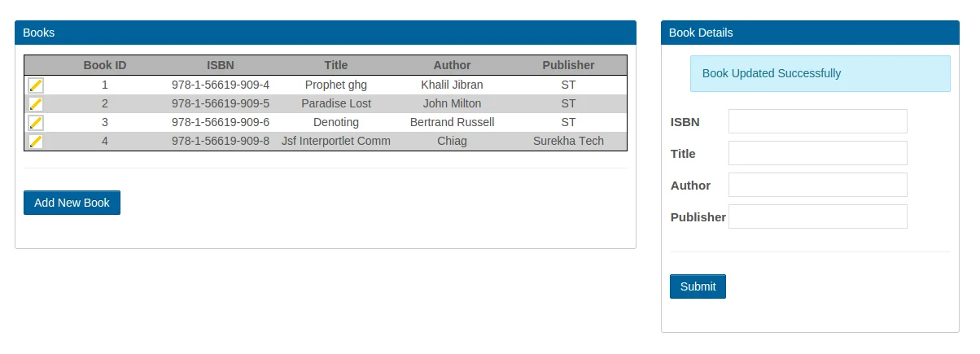
Task: Click the Publisher column header
Action: click(568, 65)
